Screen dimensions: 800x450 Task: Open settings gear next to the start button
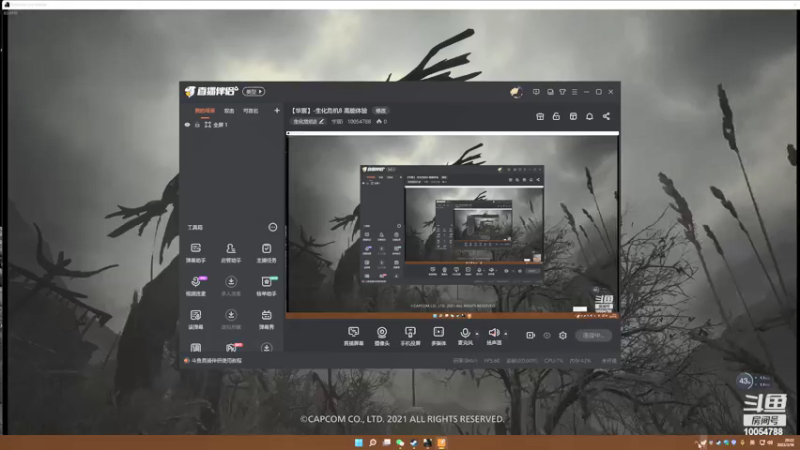point(563,335)
